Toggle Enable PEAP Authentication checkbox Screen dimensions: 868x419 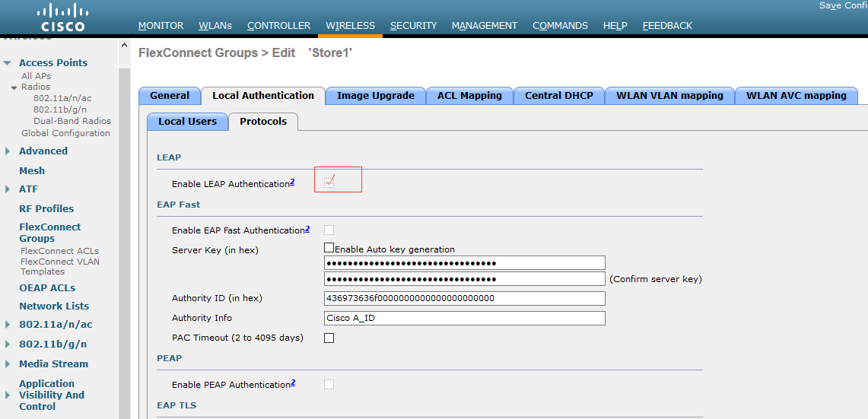coord(329,384)
